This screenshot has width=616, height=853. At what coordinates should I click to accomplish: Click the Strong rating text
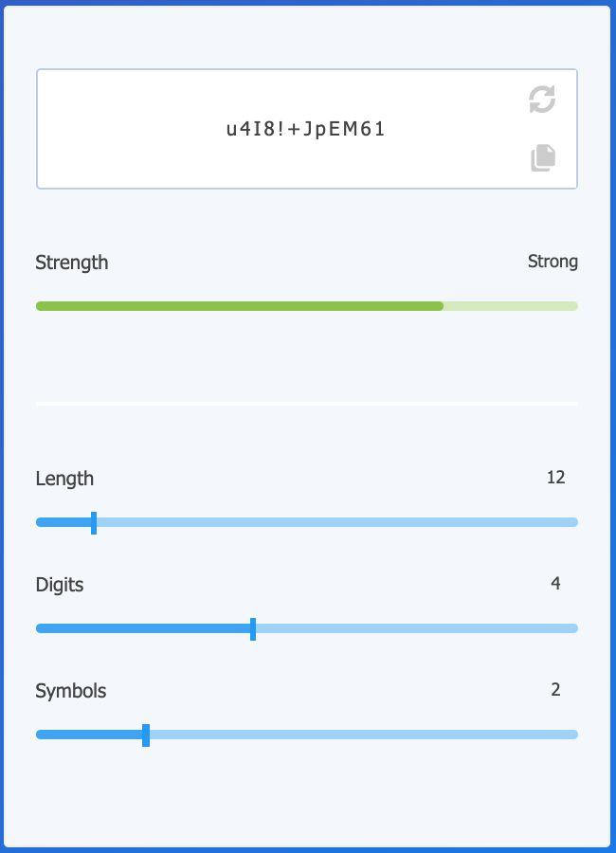click(553, 262)
